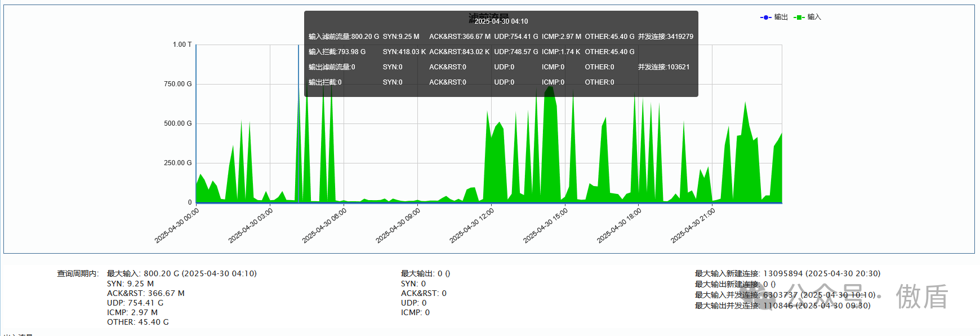Click the x-axis label 2025-04-30 00:00
The image size is (980, 336).
[177, 226]
